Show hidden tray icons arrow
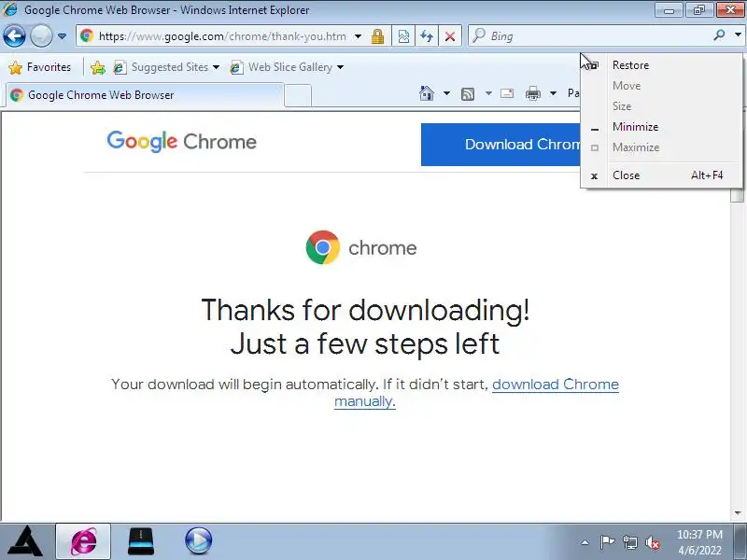Viewport: 747px width, 560px height. click(x=585, y=542)
